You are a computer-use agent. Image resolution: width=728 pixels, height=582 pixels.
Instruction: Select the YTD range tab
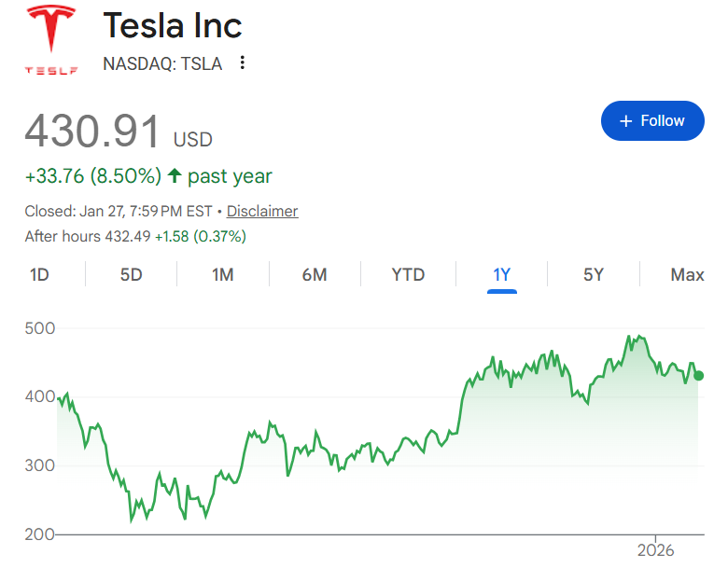point(408,274)
